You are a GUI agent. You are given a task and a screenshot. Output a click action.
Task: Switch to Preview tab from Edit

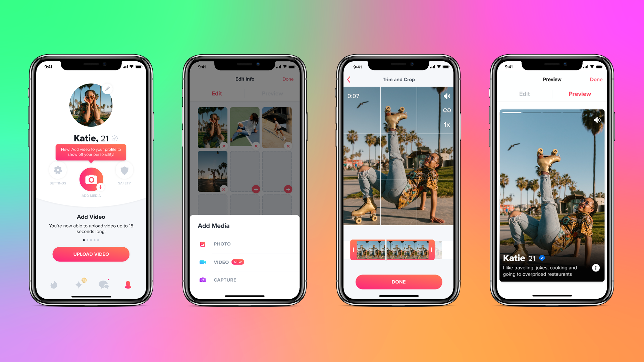pyautogui.click(x=271, y=93)
